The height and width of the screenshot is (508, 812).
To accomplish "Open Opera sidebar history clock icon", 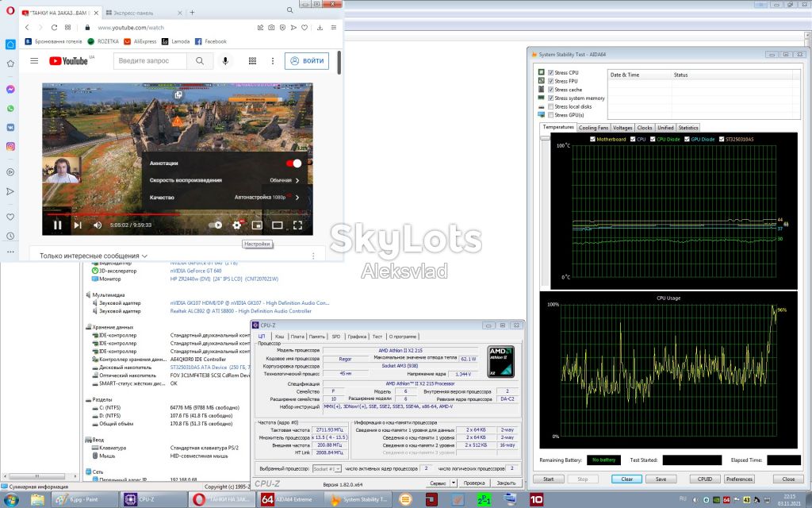I will [10, 236].
